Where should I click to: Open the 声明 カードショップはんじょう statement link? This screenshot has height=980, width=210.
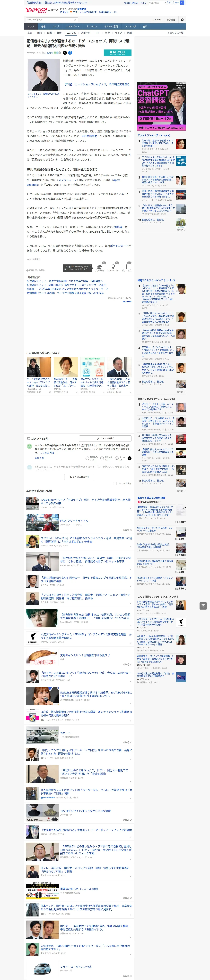pyautogui.click(x=96, y=84)
